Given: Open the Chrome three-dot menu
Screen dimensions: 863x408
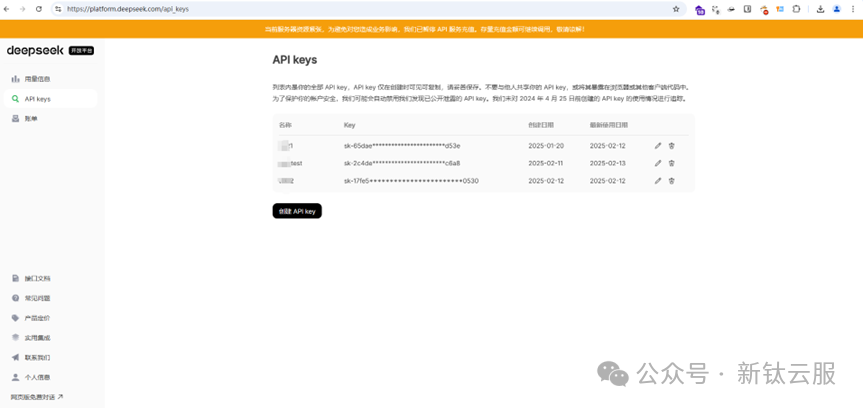Looking at the screenshot, I should 853,9.
